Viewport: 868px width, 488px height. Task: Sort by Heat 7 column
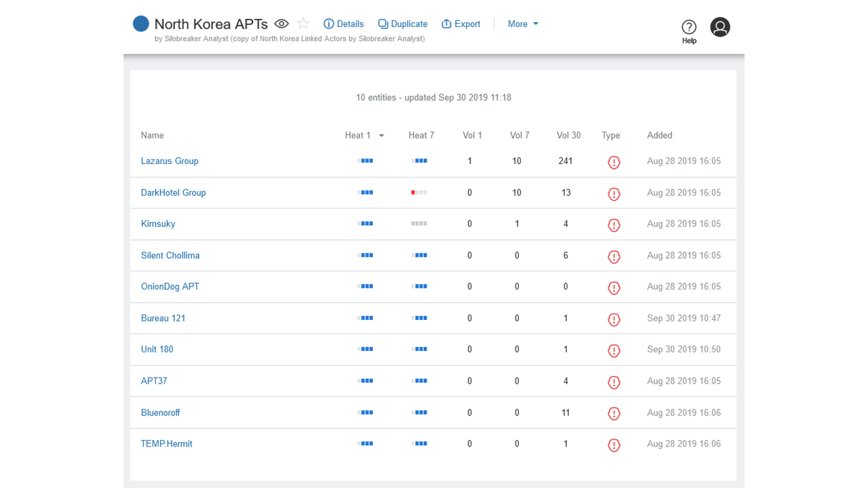click(421, 136)
